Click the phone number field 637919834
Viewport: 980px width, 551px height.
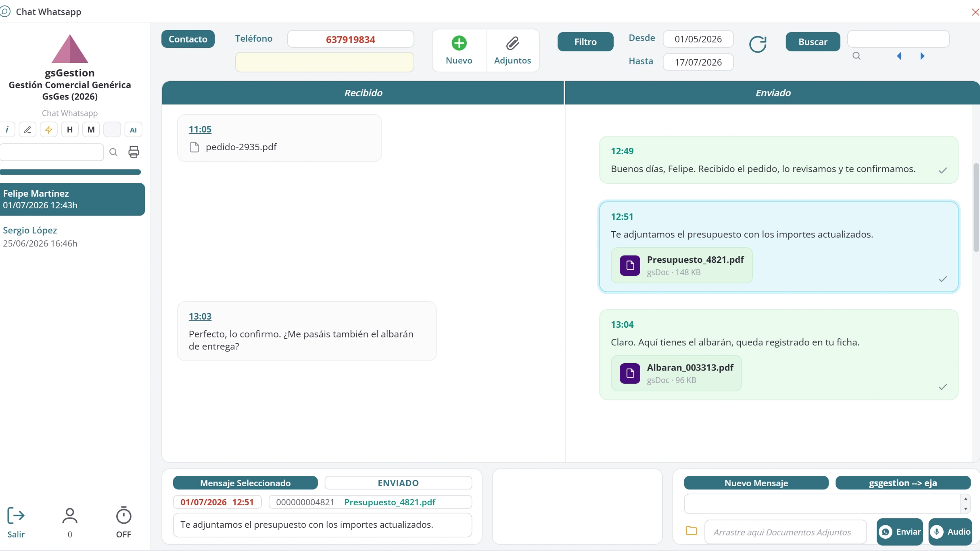click(x=350, y=40)
